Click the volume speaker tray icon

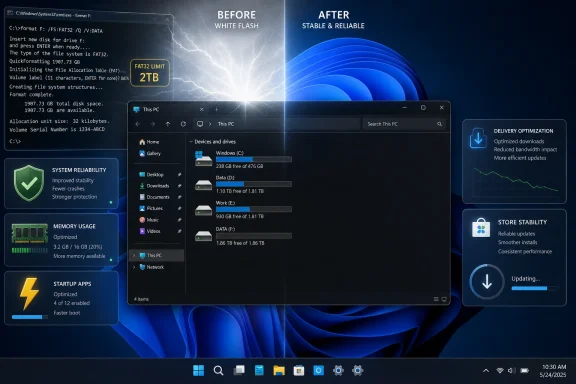(511, 371)
